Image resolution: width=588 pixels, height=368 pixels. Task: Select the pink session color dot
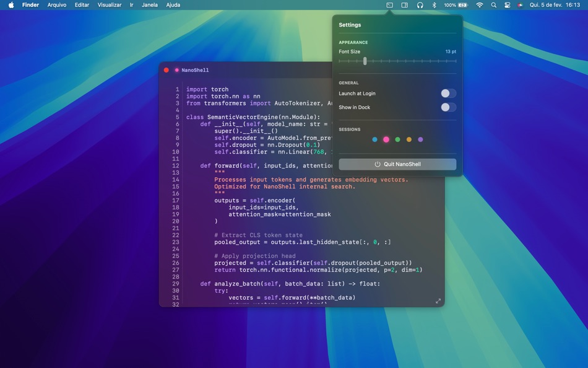click(386, 139)
